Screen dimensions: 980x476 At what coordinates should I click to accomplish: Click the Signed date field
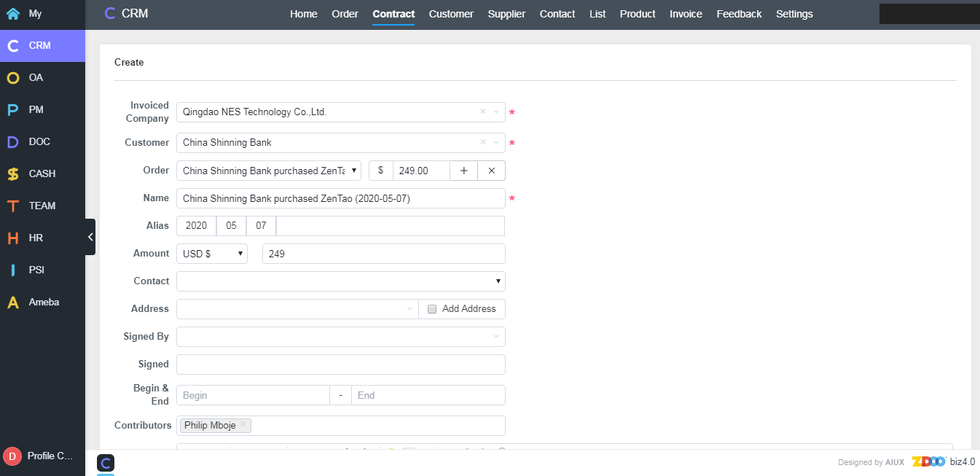[x=341, y=364]
